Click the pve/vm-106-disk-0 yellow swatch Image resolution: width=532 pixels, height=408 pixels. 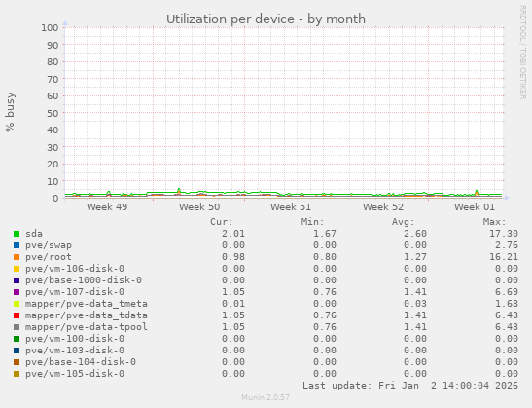(x=17, y=269)
